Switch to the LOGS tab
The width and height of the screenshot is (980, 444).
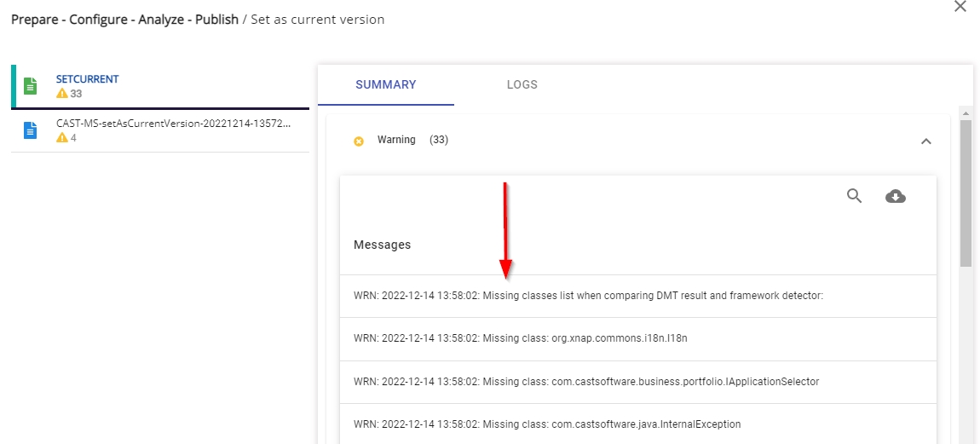(x=522, y=84)
